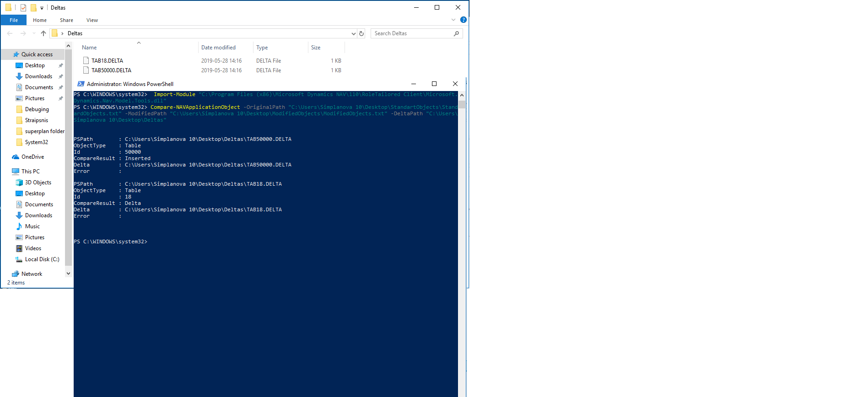Image resolution: width=868 pixels, height=397 pixels.
Task: Open the System32 folder in the sidebar
Action: (36, 142)
